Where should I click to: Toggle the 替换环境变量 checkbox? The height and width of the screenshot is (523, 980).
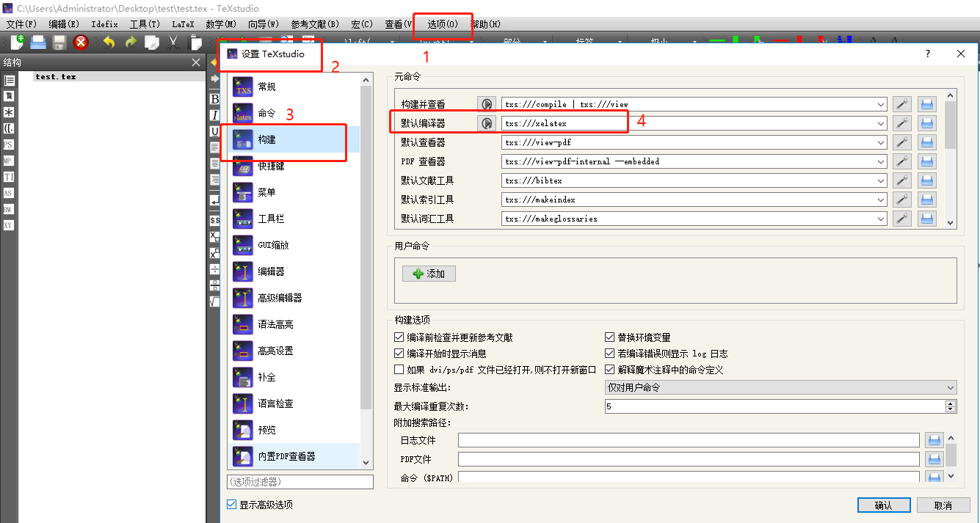(x=609, y=337)
